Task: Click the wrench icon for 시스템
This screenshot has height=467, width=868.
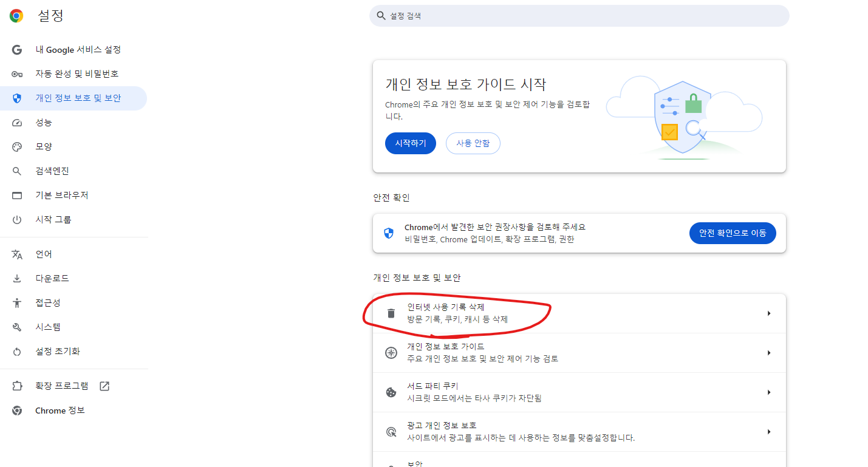Action: 17,327
